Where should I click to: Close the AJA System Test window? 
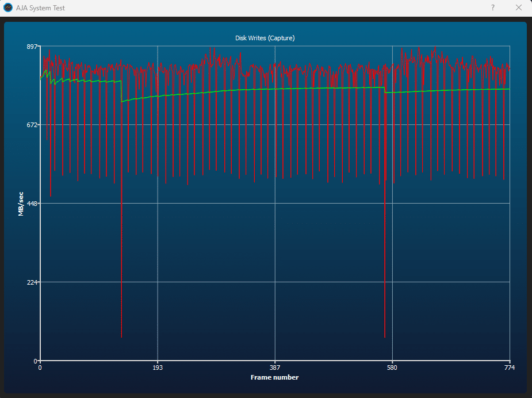point(518,8)
